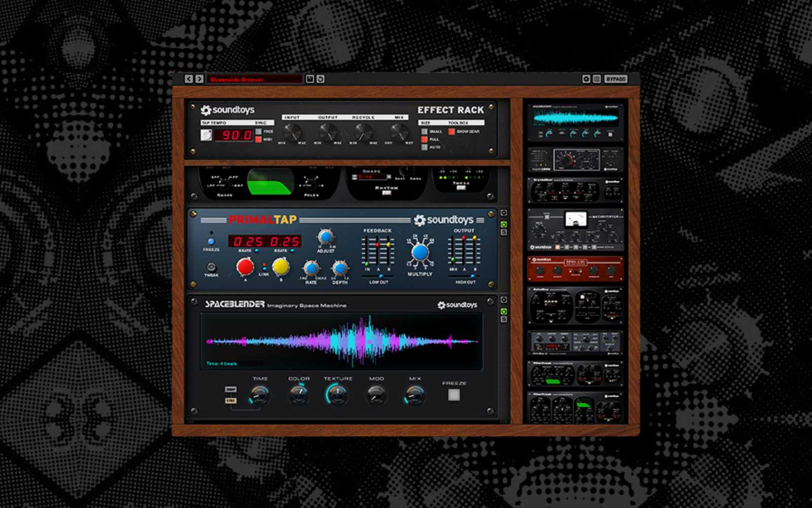
Task: Open the rack settings gear icon
Action: pos(586,79)
